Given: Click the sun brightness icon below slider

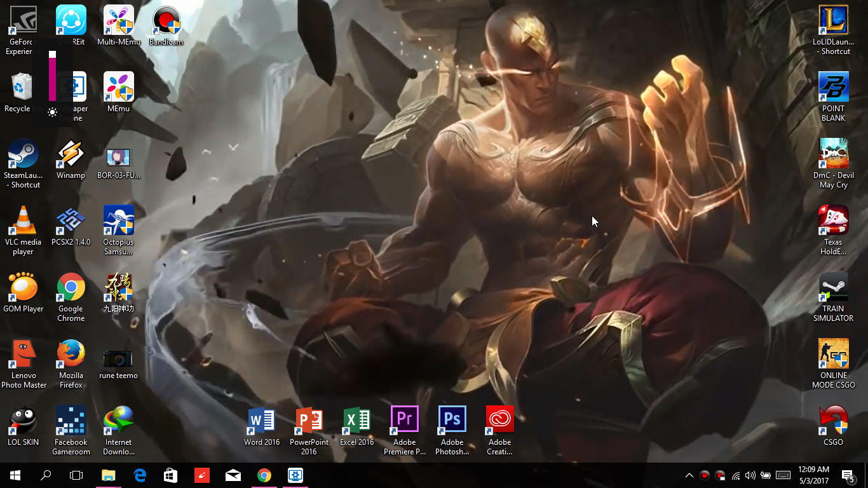Looking at the screenshot, I should tap(52, 112).
